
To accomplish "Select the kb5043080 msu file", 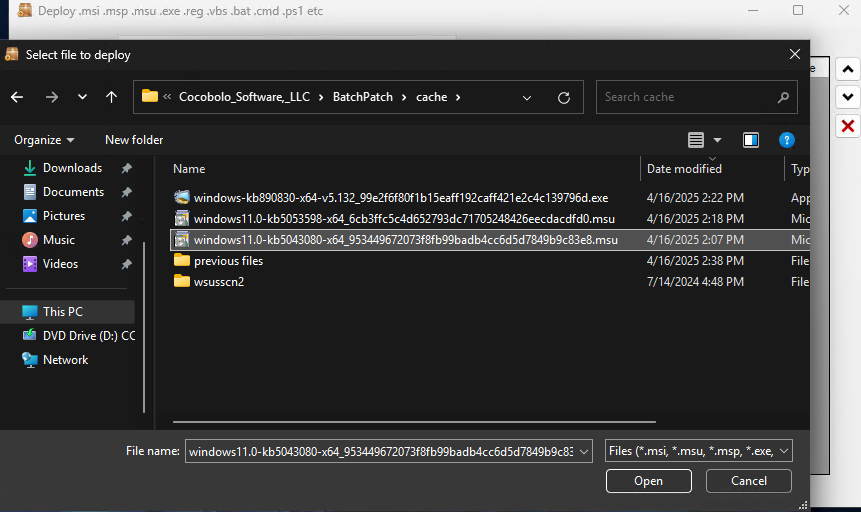I will pyautogui.click(x=405, y=240).
